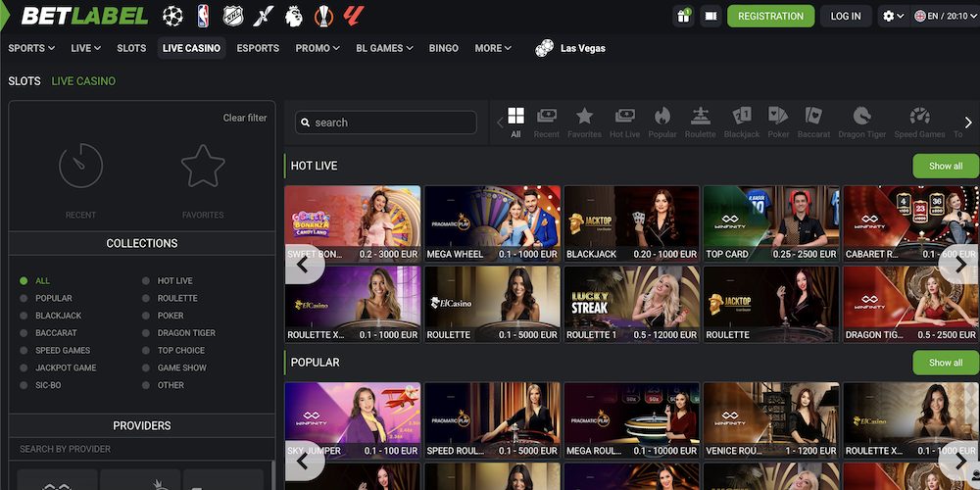Click the search magnifier icon
Viewport: 980px width, 490px height.
click(306, 122)
